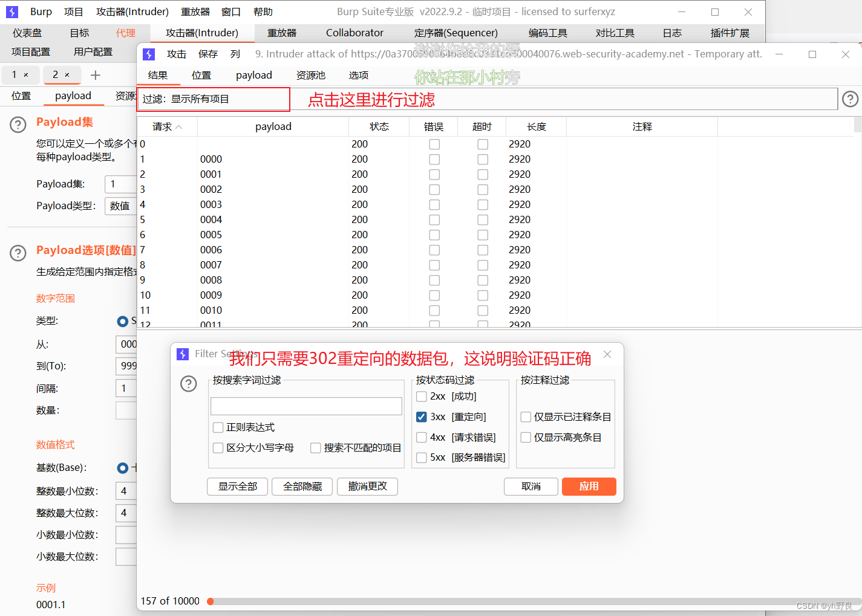The height and width of the screenshot is (616, 862).
Task: Click the 取消 button in filter dialog
Action: pyautogui.click(x=531, y=487)
